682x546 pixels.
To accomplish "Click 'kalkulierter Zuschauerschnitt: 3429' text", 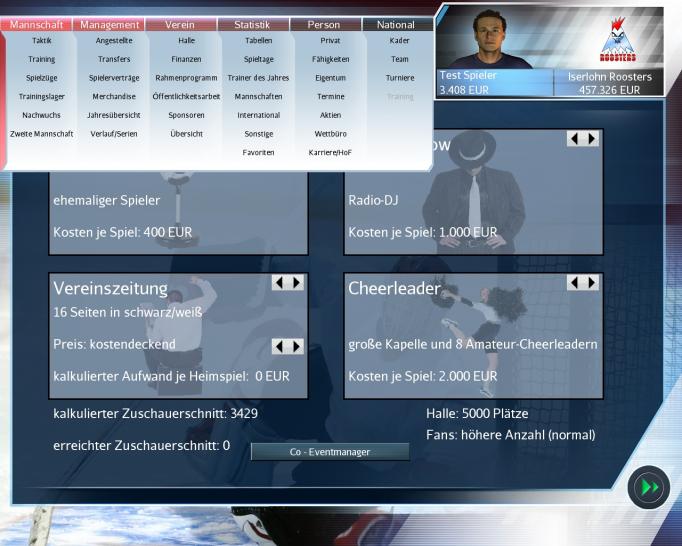I will (x=155, y=413).
